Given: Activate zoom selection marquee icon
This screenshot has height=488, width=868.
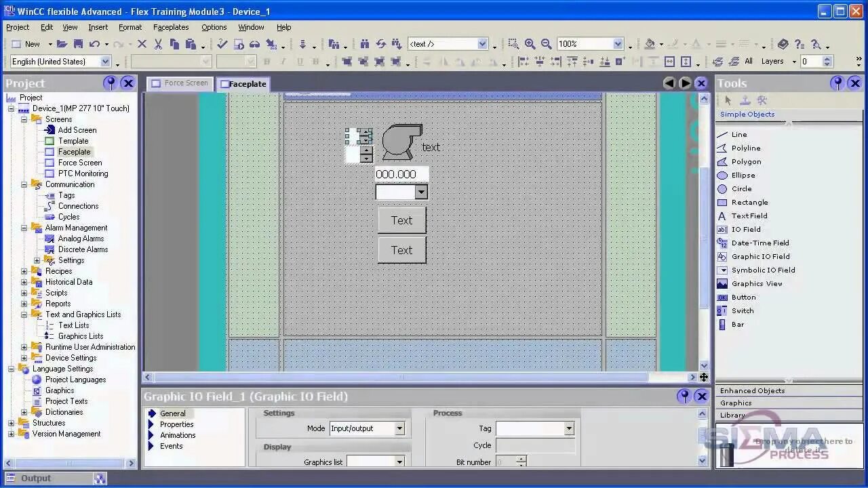Looking at the screenshot, I should [513, 44].
